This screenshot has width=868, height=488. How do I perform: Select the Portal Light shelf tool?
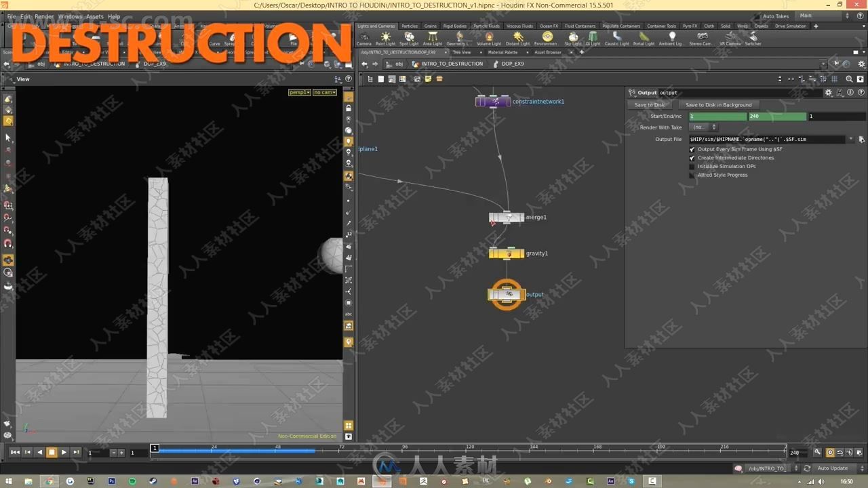pyautogui.click(x=644, y=39)
